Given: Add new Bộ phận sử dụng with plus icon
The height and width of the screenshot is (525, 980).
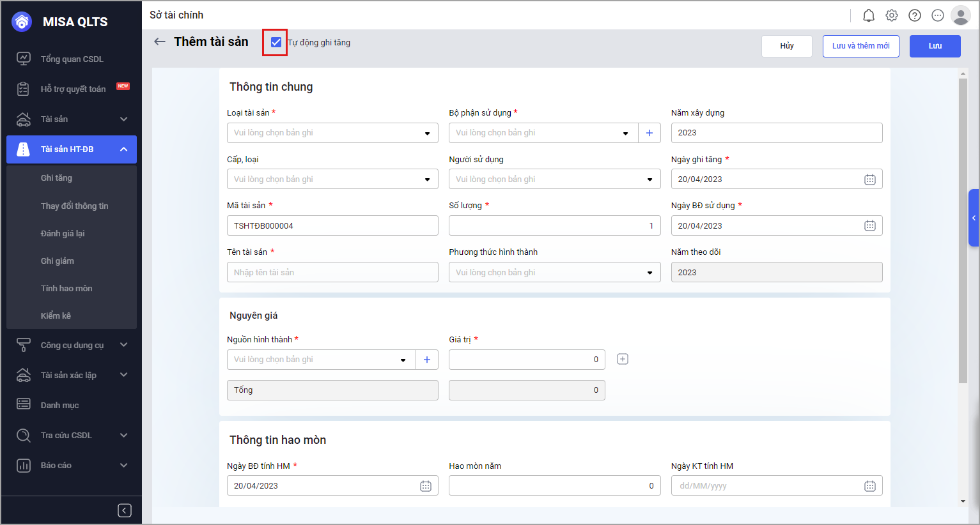Looking at the screenshot, I should 649,133.
